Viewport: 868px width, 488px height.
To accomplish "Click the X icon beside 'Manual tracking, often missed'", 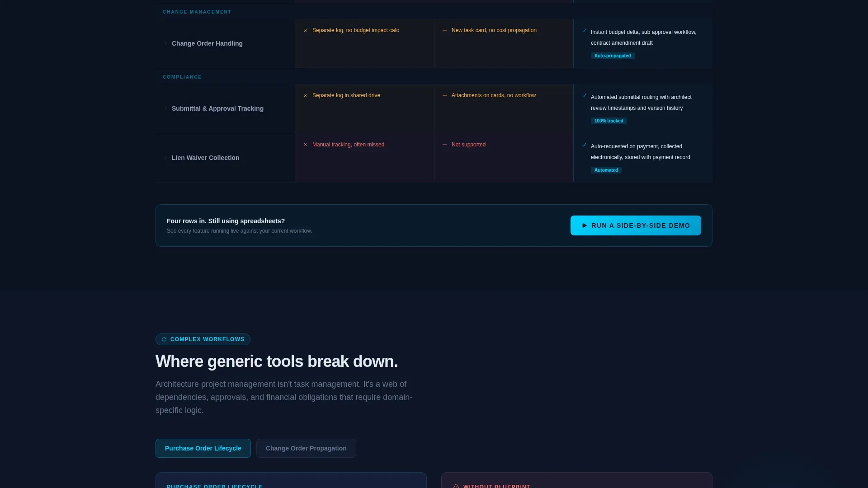I will (x=306, y=145).
